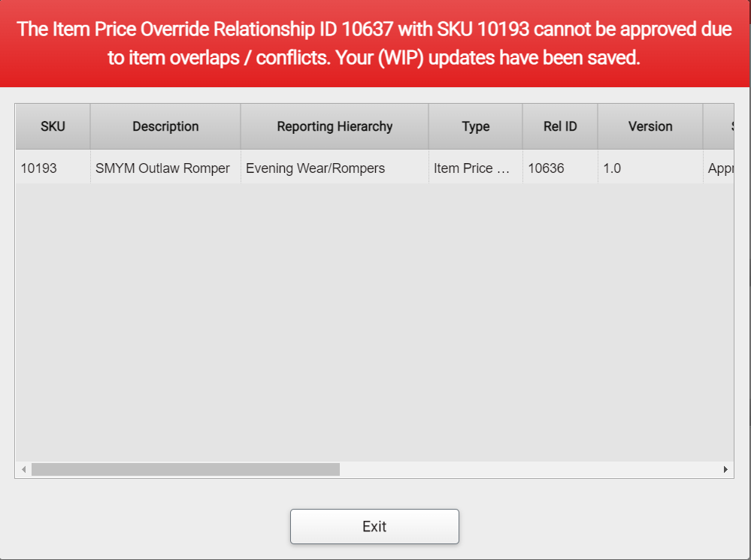
Task: Select the SMYM Outlaw Romper description cell
Action: 165,168
